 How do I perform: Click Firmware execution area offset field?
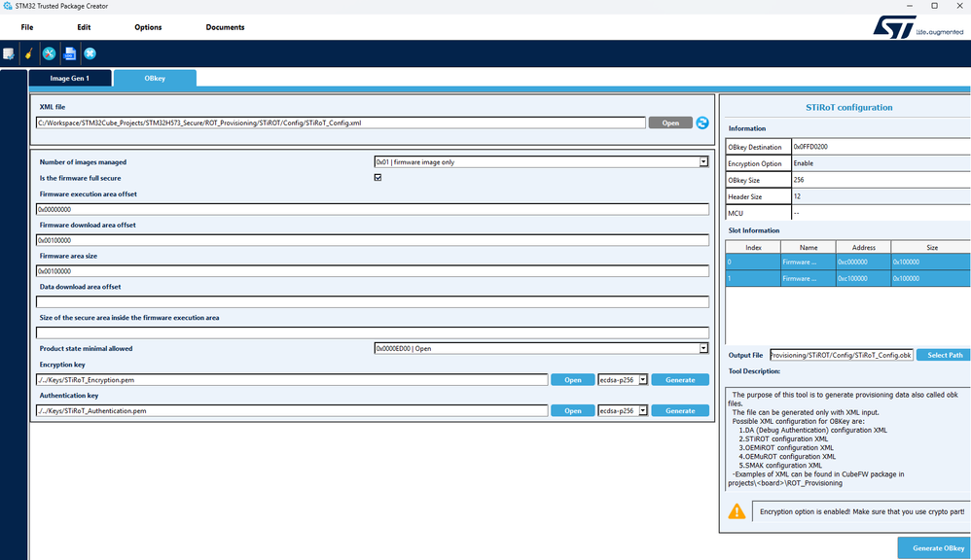tap(373, 210)
